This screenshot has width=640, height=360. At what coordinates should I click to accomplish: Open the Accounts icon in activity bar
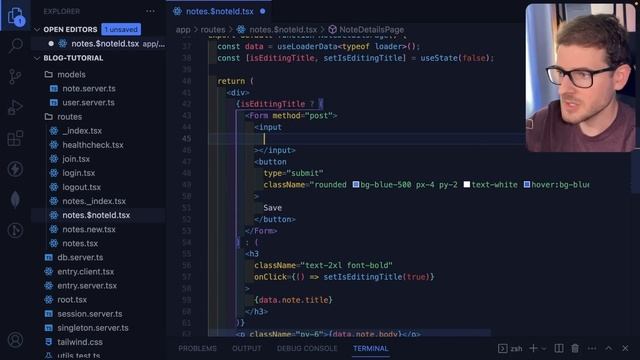15,340
